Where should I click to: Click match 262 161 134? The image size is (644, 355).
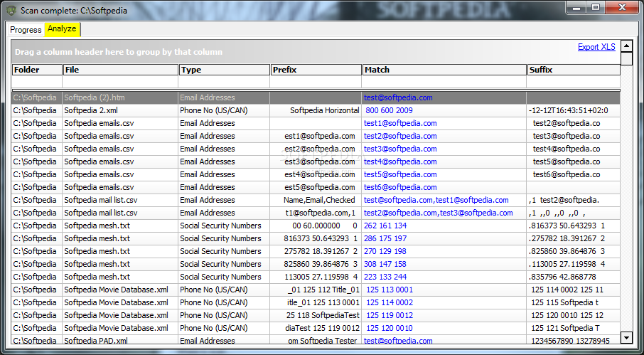tap(385, 226)
